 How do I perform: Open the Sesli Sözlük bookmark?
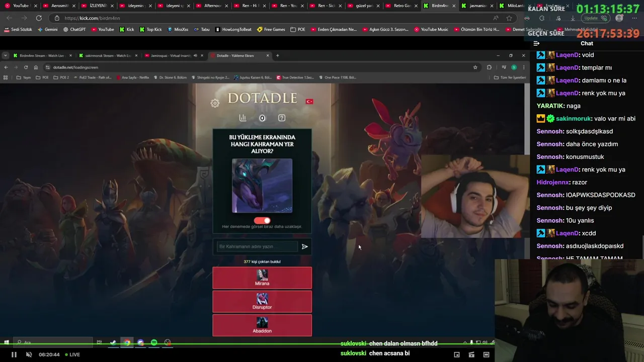pos(18,29)
